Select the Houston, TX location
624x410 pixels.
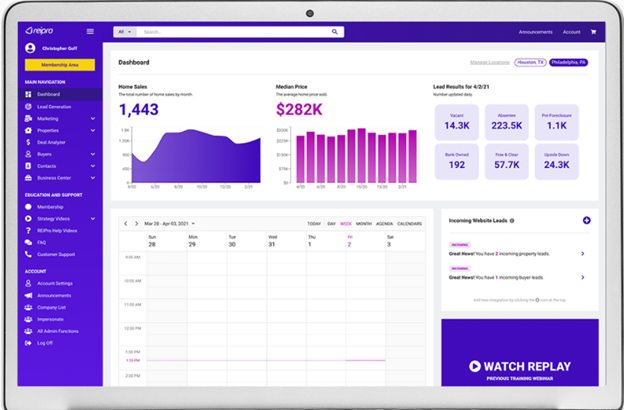coord(530,62)
